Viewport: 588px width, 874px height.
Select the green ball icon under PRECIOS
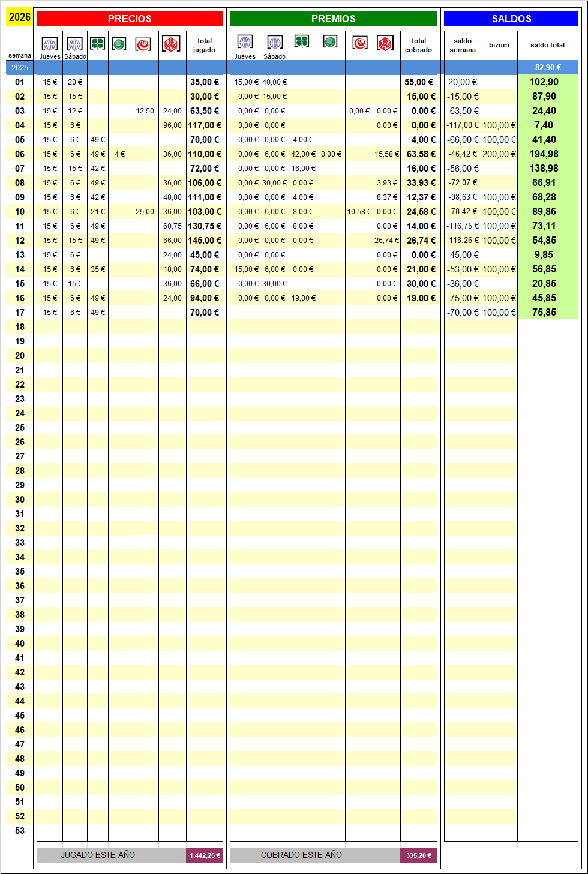[x=119, y=44]
